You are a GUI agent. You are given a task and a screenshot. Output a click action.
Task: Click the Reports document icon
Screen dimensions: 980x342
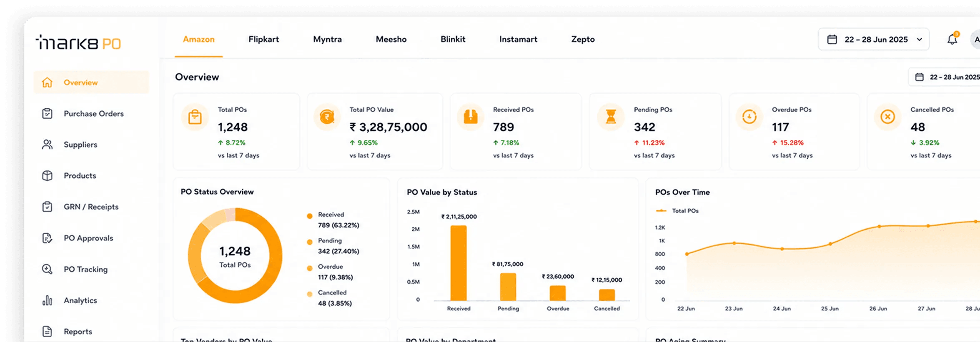click(x=47, y=332)
